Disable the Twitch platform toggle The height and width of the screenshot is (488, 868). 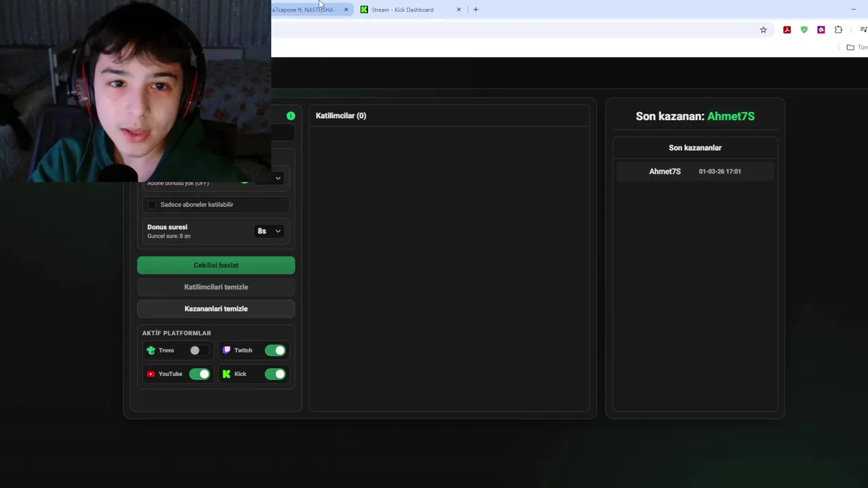275,350
